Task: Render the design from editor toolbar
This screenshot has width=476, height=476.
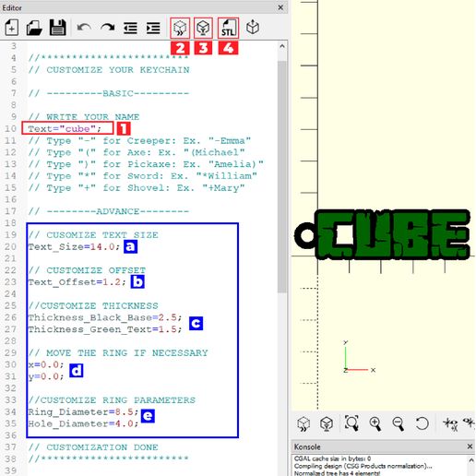Action: point(203,28)
